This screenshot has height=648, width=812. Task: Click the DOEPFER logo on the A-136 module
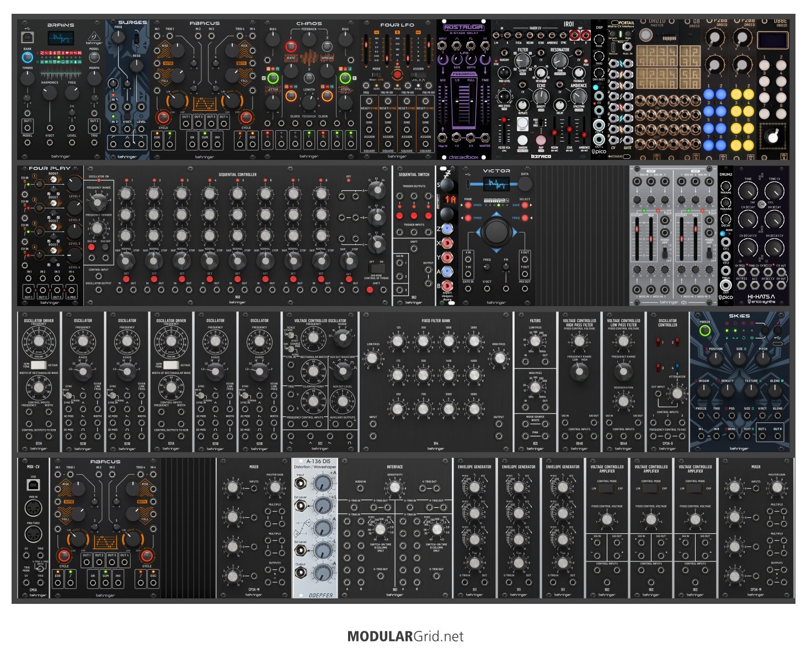point(320,595)
